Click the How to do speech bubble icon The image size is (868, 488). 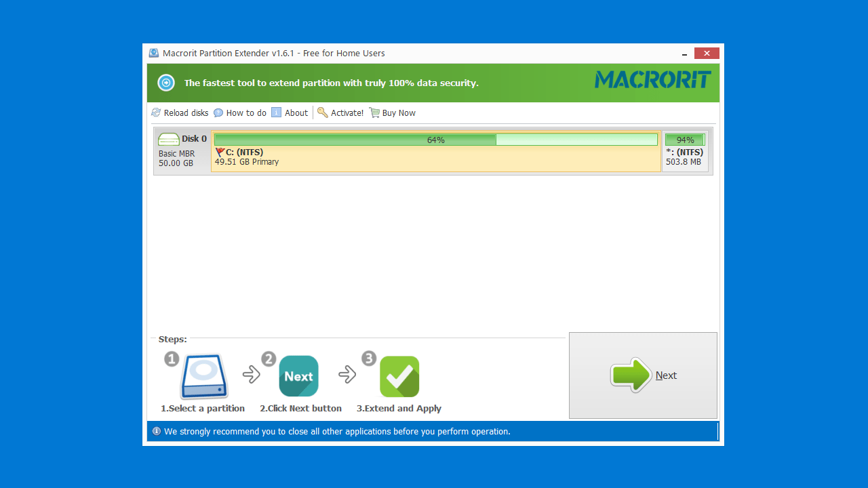point(218,113)
